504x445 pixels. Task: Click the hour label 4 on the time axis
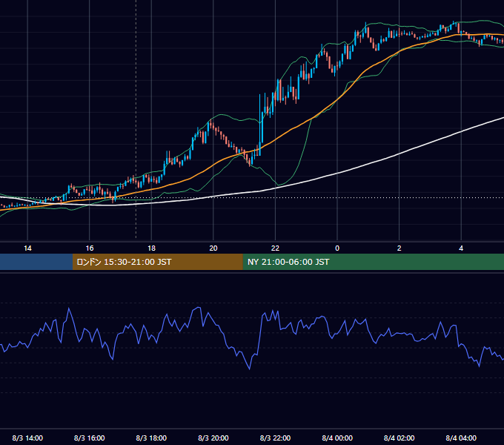[461, 248]
